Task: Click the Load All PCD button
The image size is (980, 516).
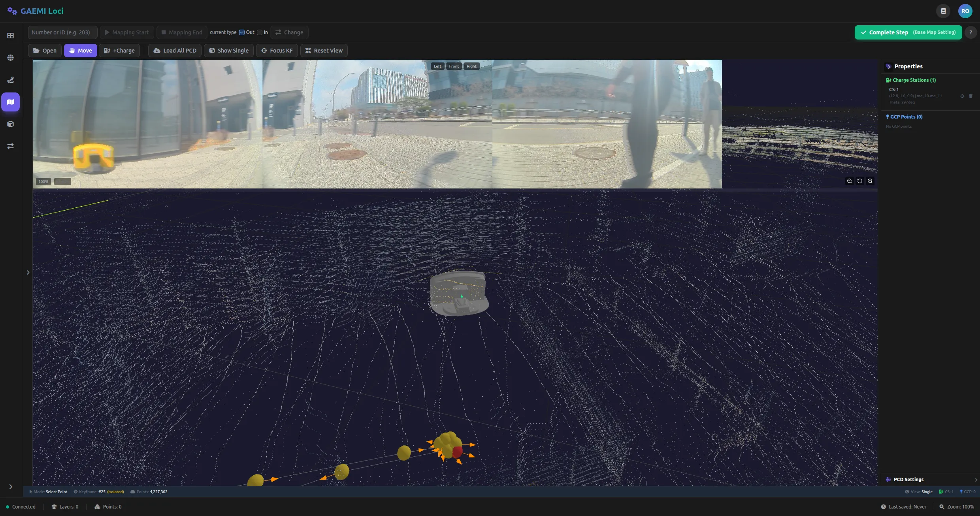Action: point(175,51)
